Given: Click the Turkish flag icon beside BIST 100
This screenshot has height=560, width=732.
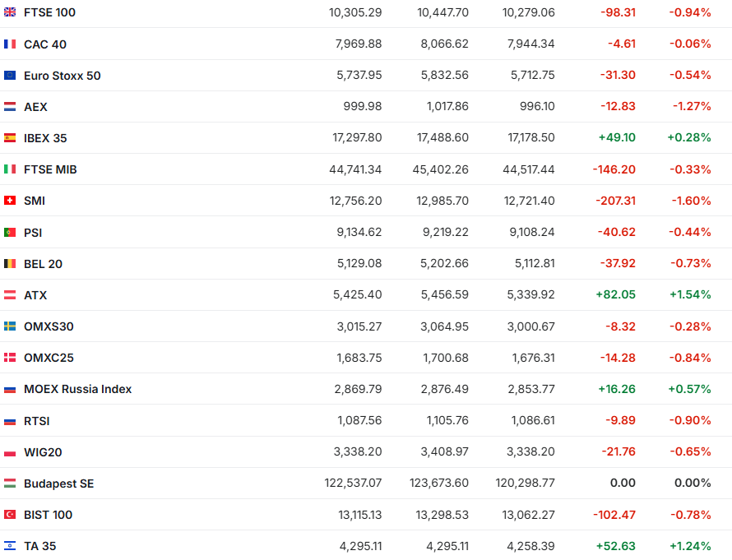Looking at the screenshot, I should [x=10, y=515].
